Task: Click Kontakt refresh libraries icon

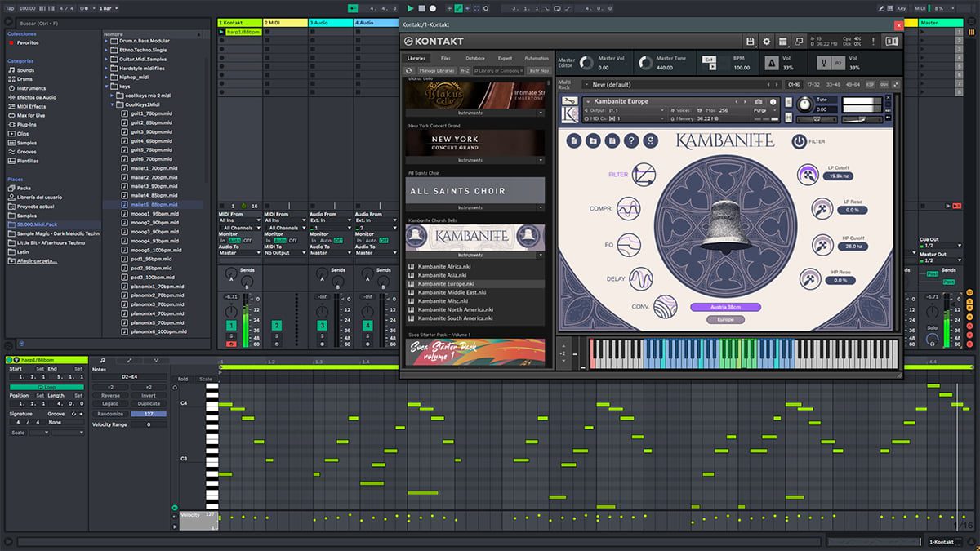Action: (x=409, y=71)
